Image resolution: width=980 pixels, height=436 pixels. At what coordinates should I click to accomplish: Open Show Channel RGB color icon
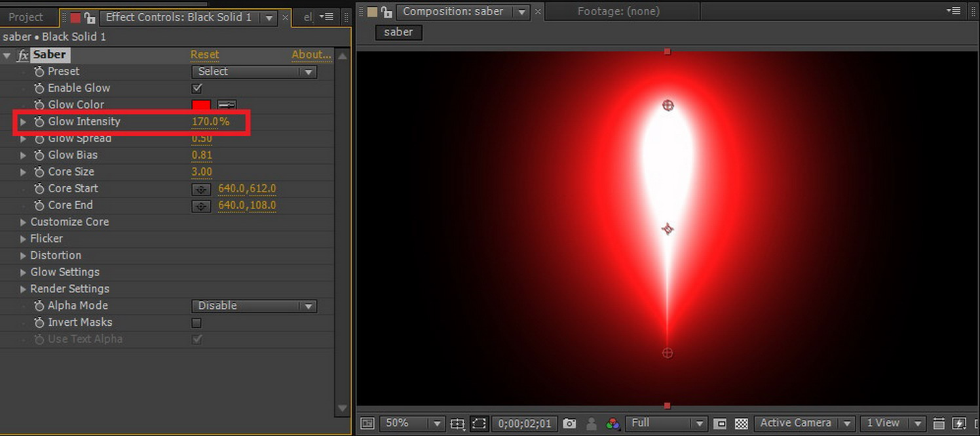[x=613, y=424]
